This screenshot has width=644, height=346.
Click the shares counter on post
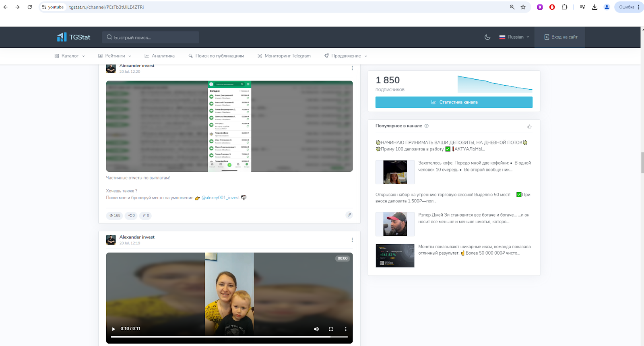pos(132,216)
